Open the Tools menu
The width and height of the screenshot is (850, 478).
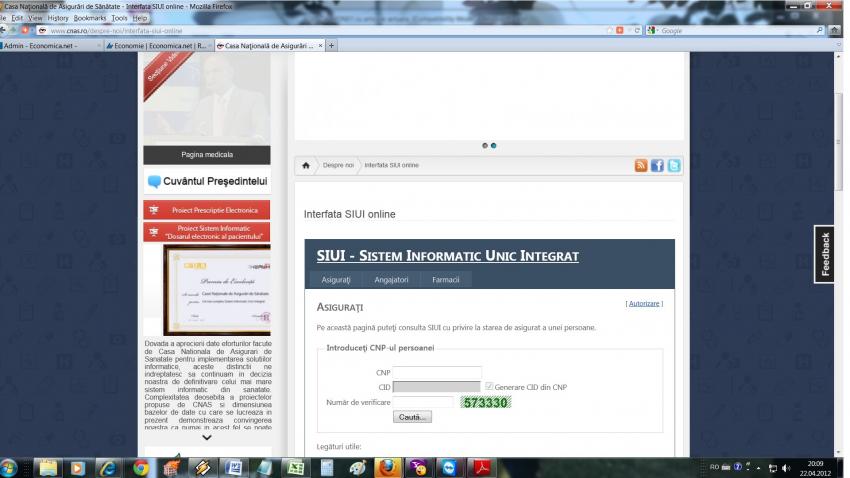pos(119,18)
